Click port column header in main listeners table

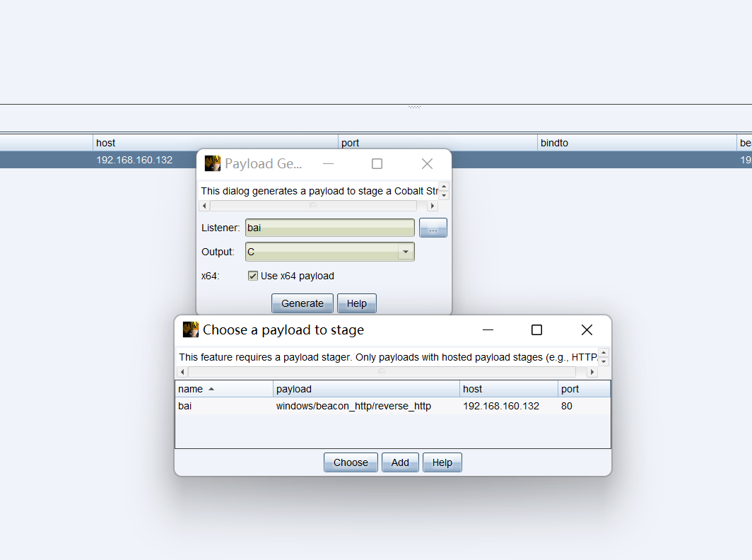438,143
